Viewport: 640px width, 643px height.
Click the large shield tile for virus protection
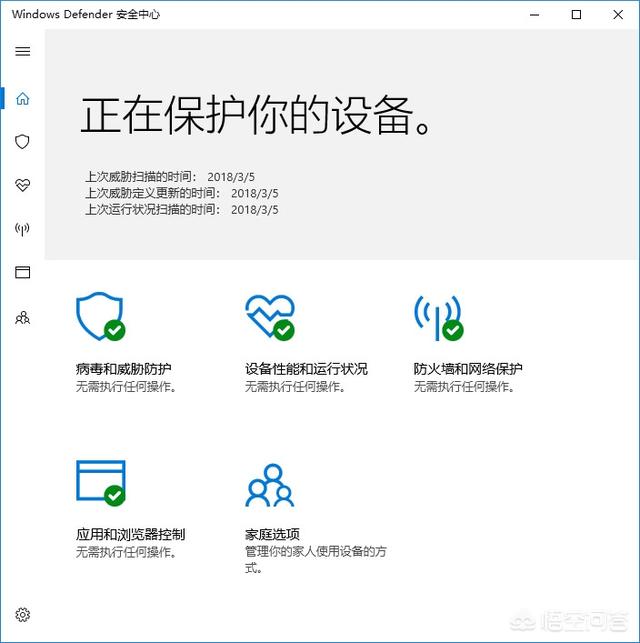[x=100, y=316]
